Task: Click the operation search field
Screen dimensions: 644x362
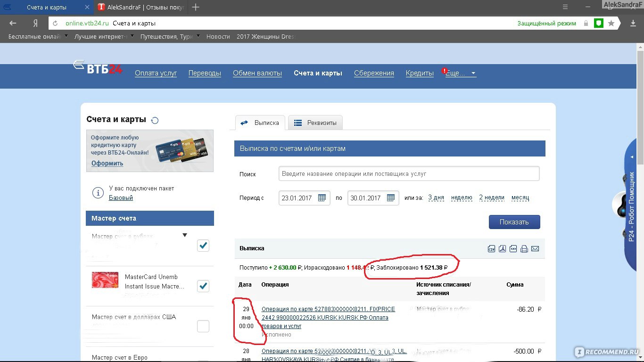Action: 409,173
